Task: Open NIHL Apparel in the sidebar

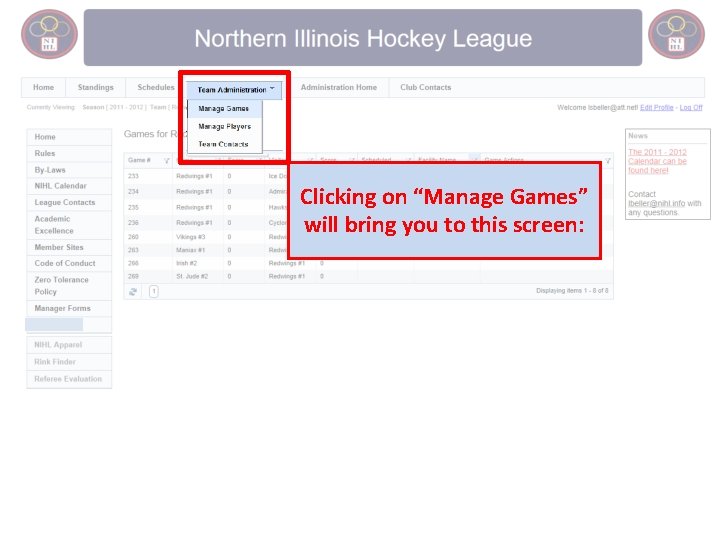Action: click(x=69, y=345)
